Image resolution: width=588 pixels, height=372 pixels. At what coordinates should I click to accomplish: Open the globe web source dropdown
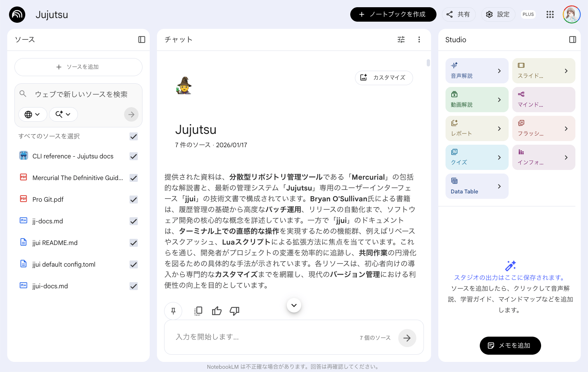pyautogui.click(x=32, y=114)
